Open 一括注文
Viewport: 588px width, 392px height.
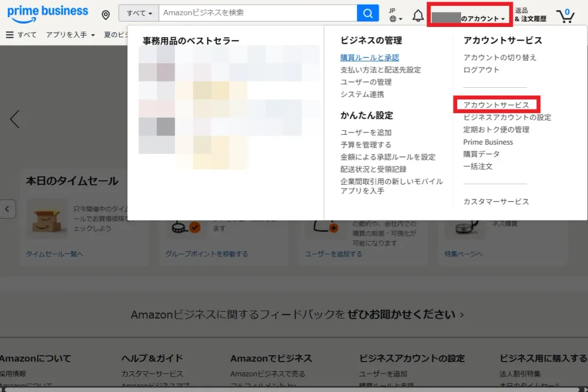[x=478, y=166]
